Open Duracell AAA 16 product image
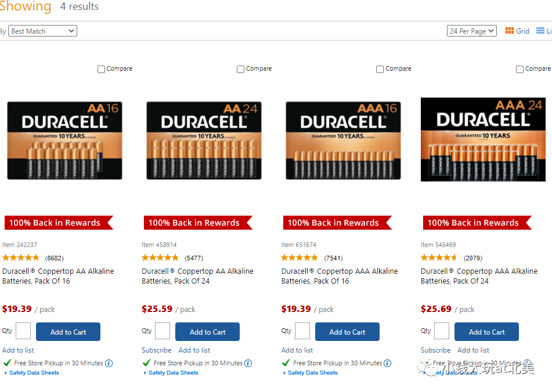 click(343, 141)
